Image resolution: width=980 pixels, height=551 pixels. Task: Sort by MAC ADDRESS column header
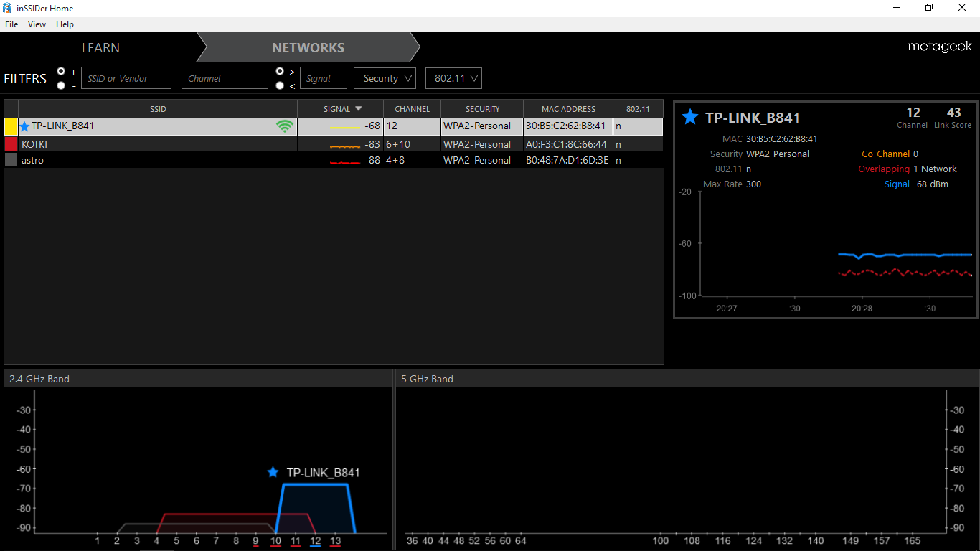pos(568,109)
